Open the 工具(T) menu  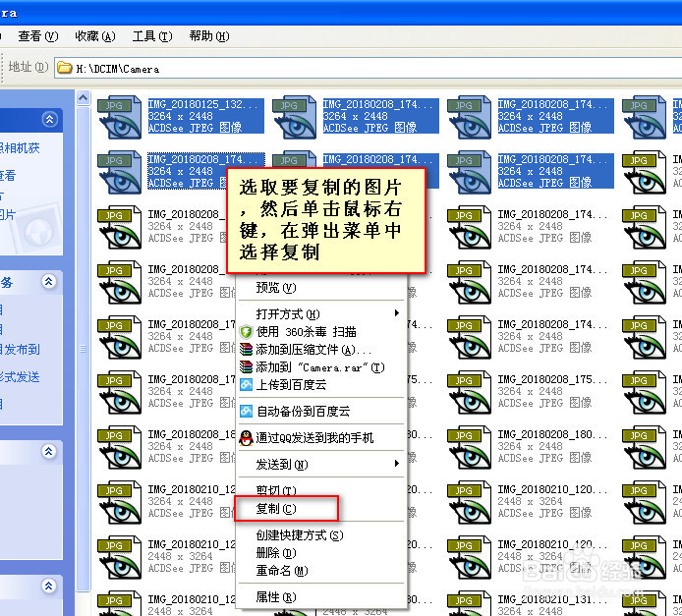pyautogui.click(x=152, y=36)
